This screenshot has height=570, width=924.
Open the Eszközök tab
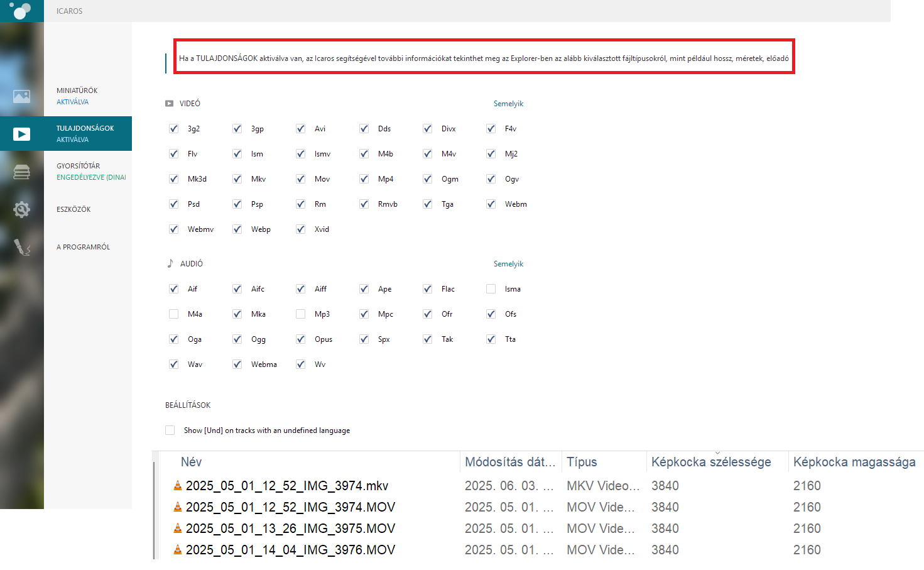coord(88,209)
